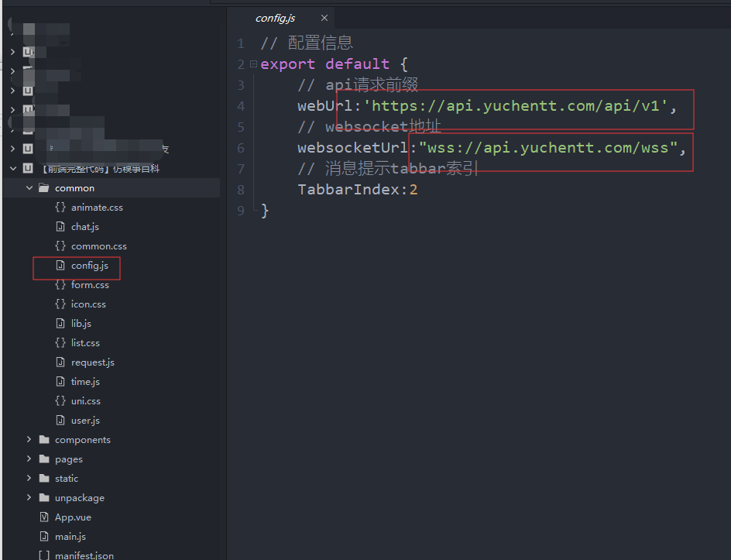Click the time.js file icon

pyautogui.click(x=60, y=381)
